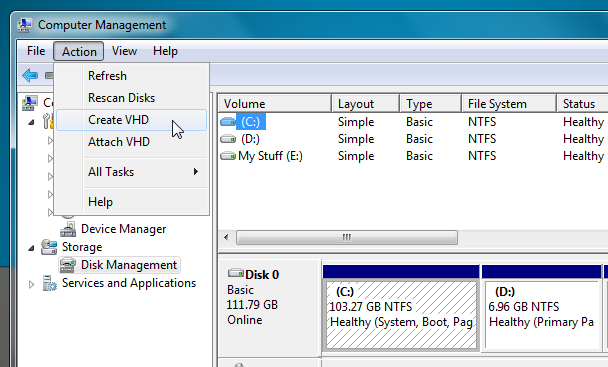The width and height of the screenshot is (608, 367).
Task: Select Device Manager in tree
Action: (x=123, y=229)
